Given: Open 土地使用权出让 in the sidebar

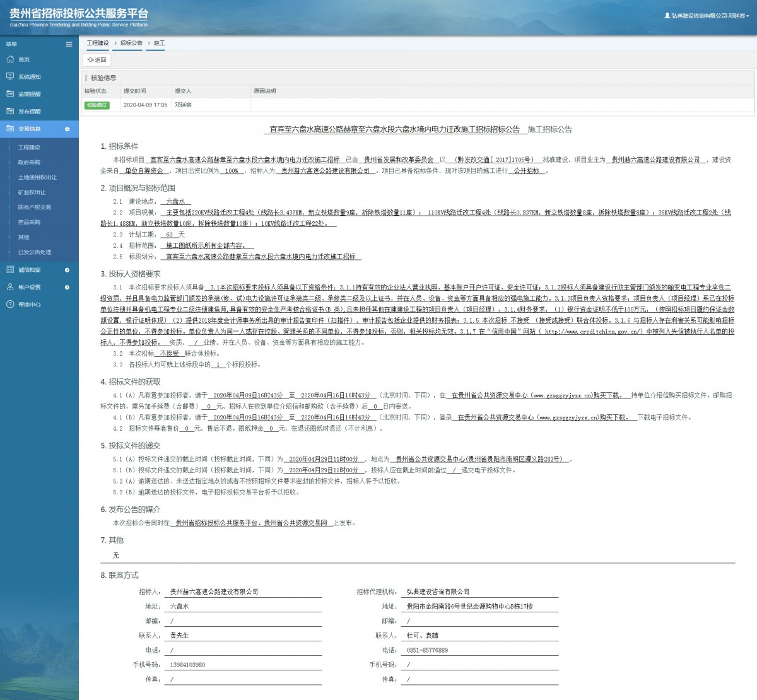Looking at the screenshot, I should (x=37, y=177).
